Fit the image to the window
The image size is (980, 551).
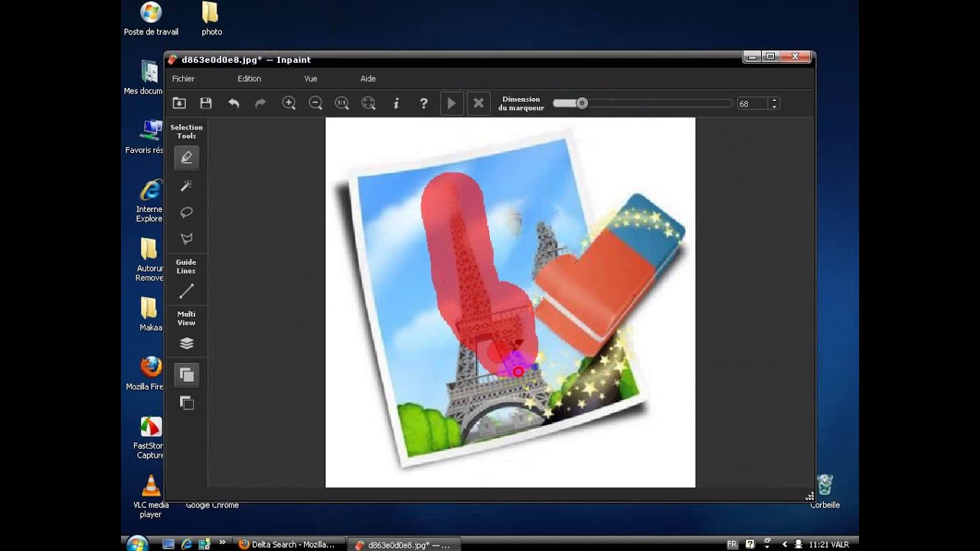coord(368,103)
